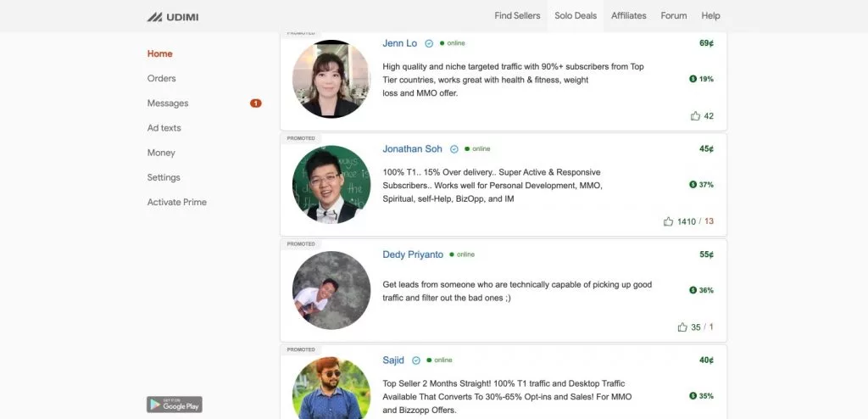Open Jenn Lo's profile photo

click(x=331, y=79)
